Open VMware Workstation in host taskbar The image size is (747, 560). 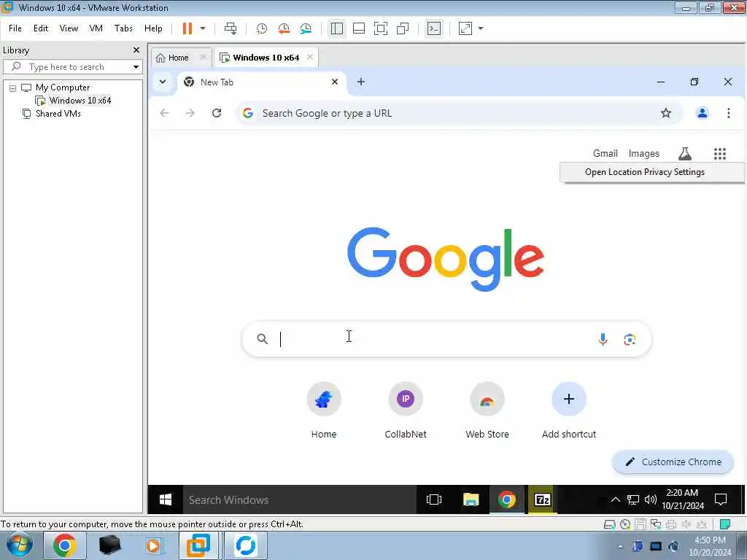pyautogui.click(x=198, y=545)
